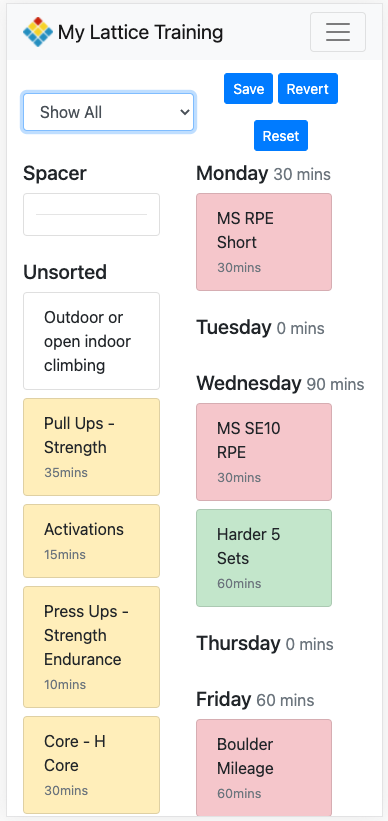Select the MS SE10 RPE session

(264, 452)
